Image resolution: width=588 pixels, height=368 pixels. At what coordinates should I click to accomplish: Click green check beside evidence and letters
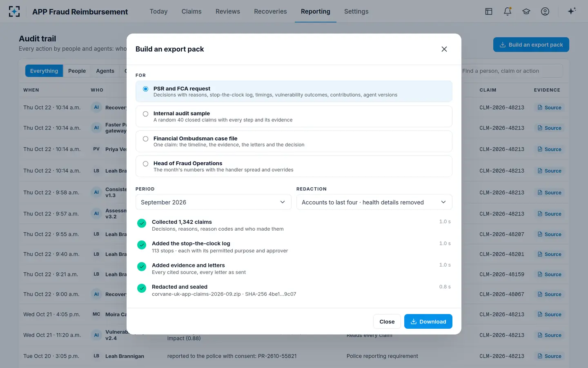pos(142,267)
